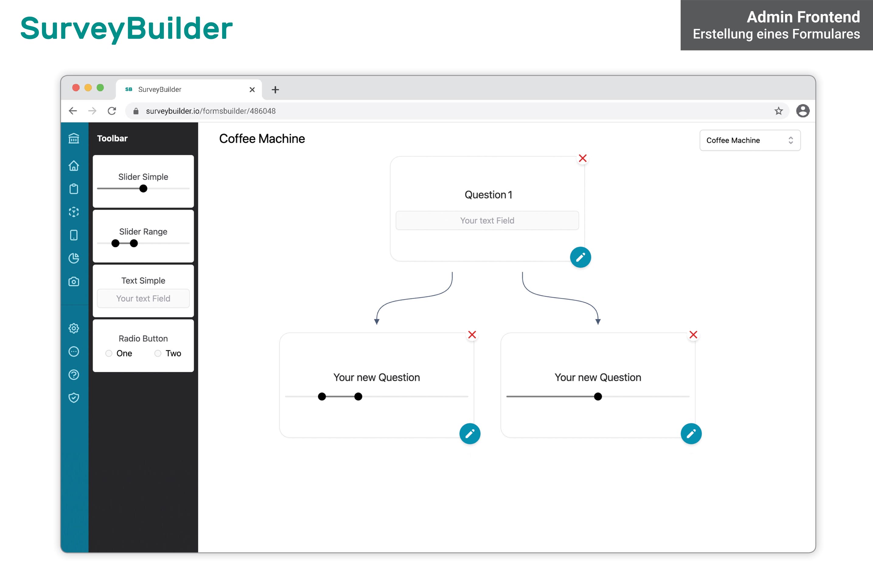Remove the simple slider question card
Viewport: 873px width, 588px height.
coord(693,335)
